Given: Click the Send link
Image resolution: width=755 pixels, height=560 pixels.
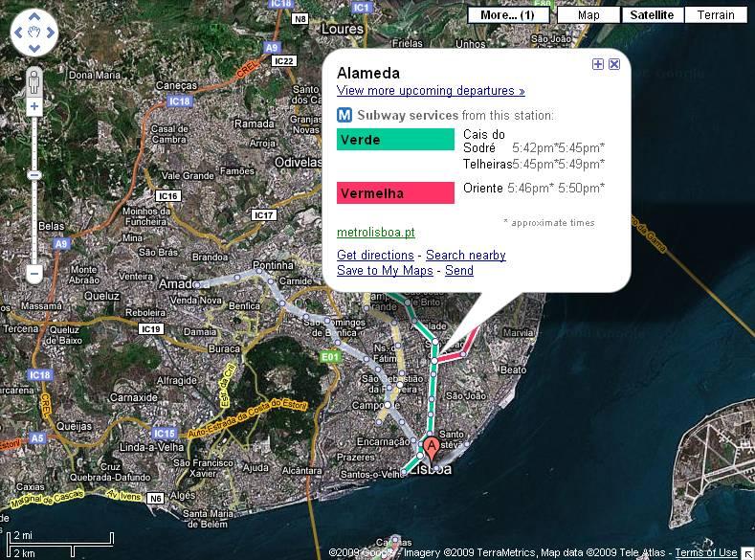Looking at the screenshot, I should click(x=459, y=271).
